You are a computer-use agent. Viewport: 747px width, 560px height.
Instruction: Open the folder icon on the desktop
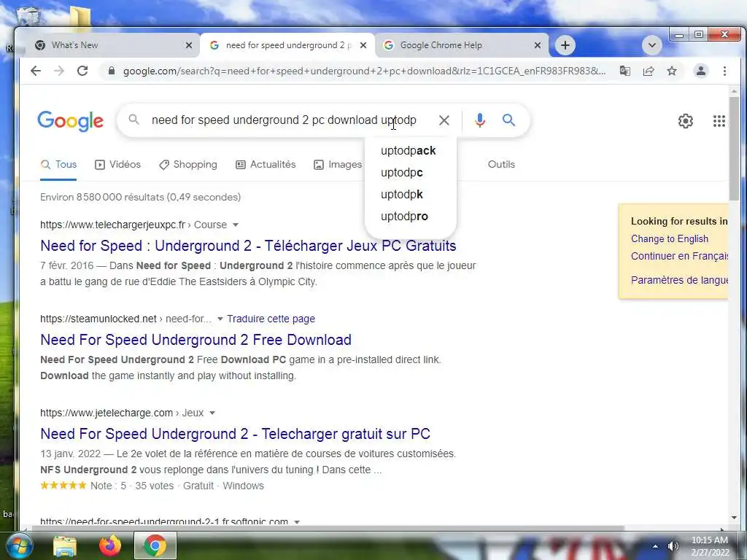80,17
